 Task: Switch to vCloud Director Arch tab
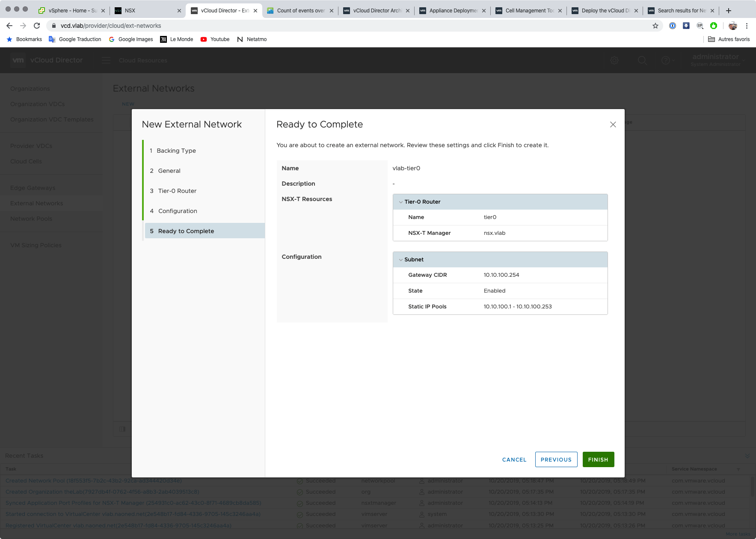[376, 11]
